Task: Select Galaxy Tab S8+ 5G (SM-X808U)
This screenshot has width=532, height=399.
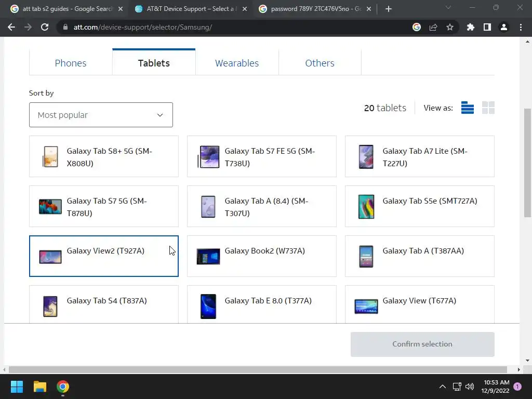Action: 104,156
